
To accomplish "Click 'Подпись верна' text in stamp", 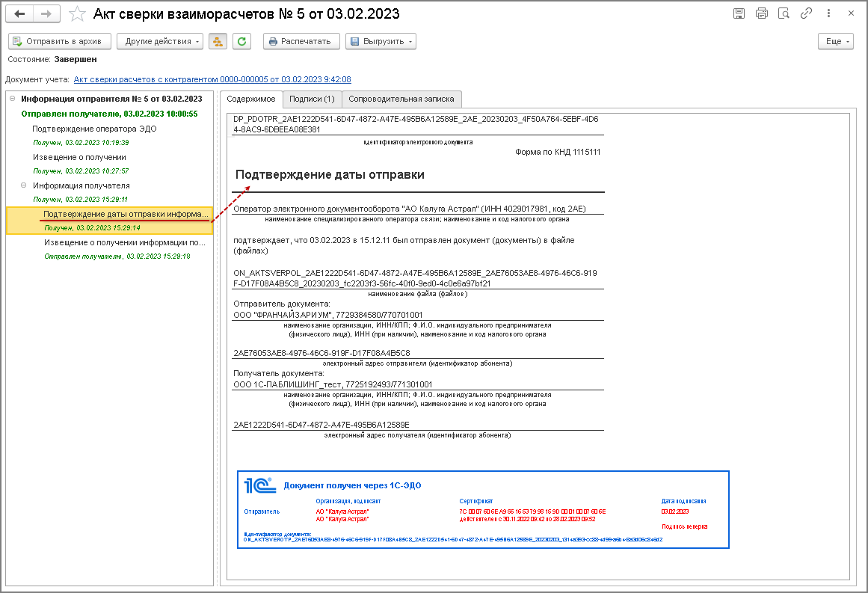I will pos(684,526).
